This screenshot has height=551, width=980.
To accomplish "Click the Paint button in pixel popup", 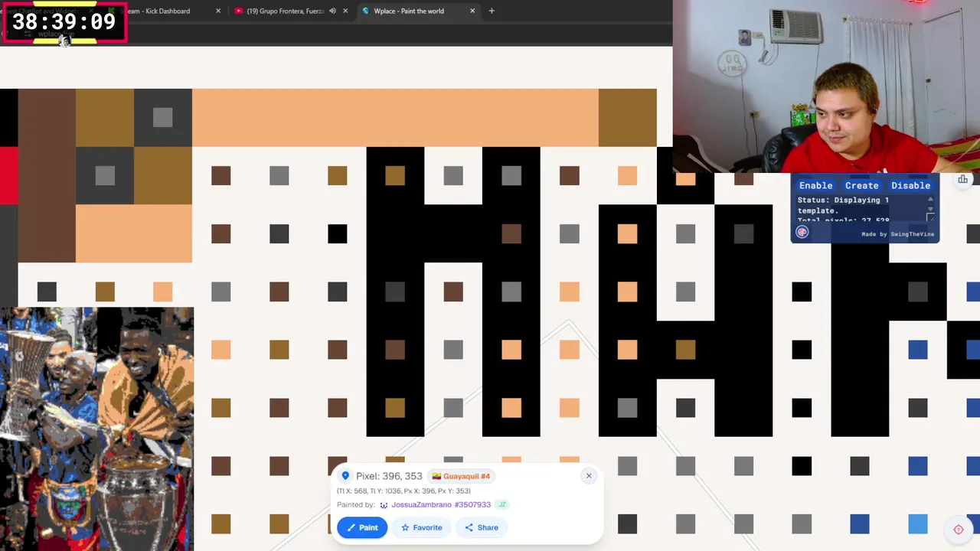I will 362,527.
